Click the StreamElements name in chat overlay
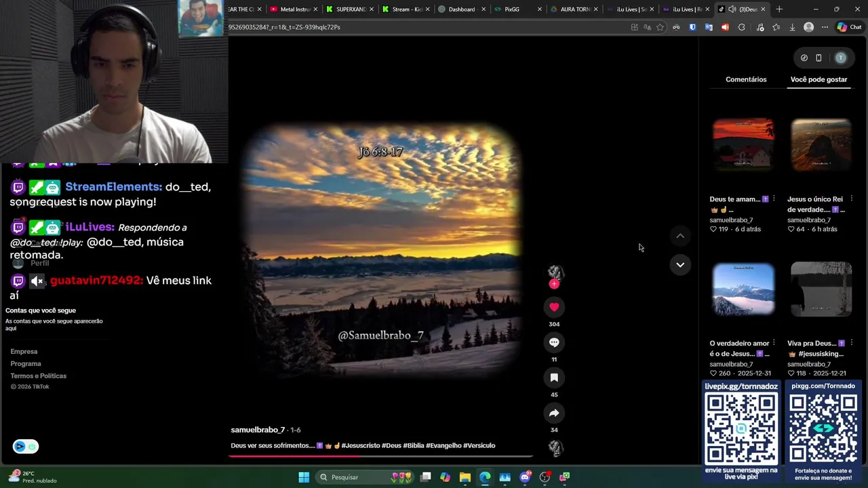 click(114, 187)
